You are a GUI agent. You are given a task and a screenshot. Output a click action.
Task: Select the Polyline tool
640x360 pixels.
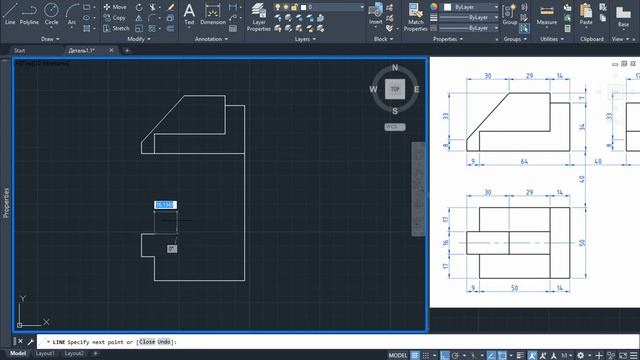pos(29,13)
